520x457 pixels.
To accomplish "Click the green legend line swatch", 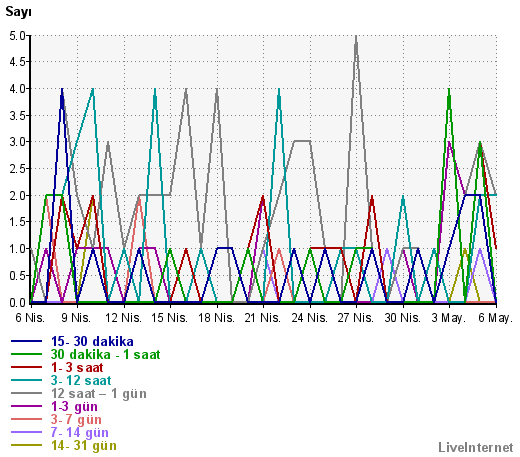I will click(26, 354).
